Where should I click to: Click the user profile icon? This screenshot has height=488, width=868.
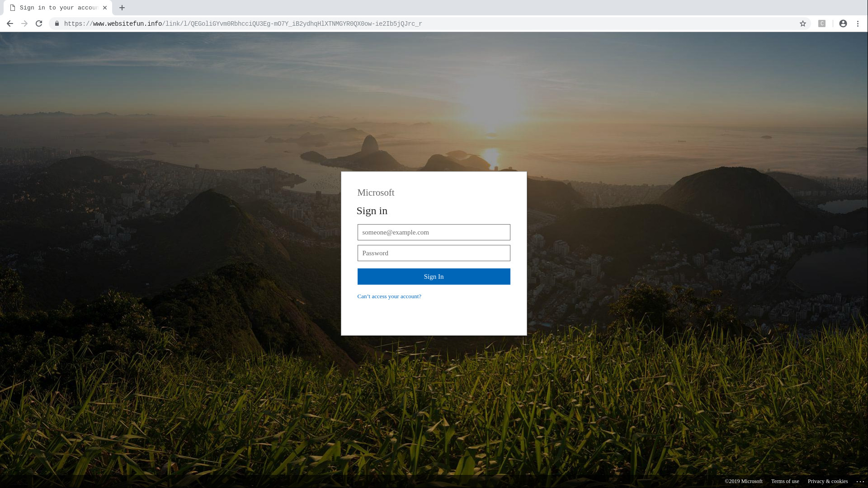(843, 24)
